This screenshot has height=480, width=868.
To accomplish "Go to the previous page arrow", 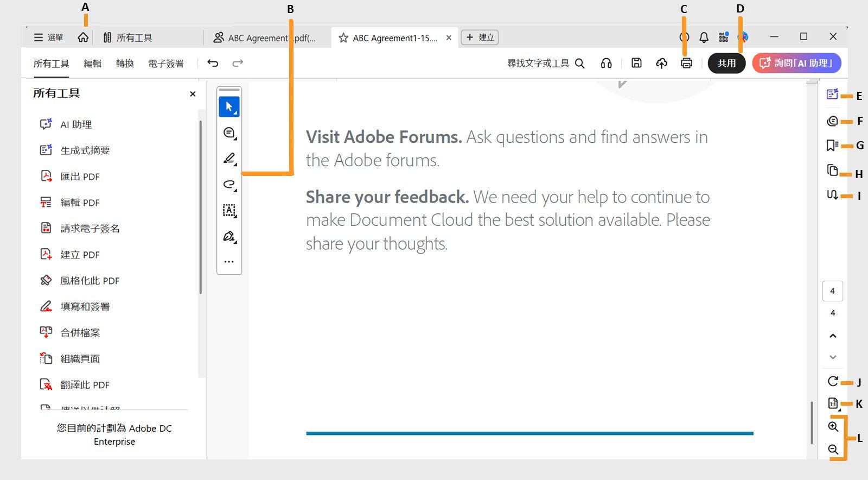I will pos(833,336).
